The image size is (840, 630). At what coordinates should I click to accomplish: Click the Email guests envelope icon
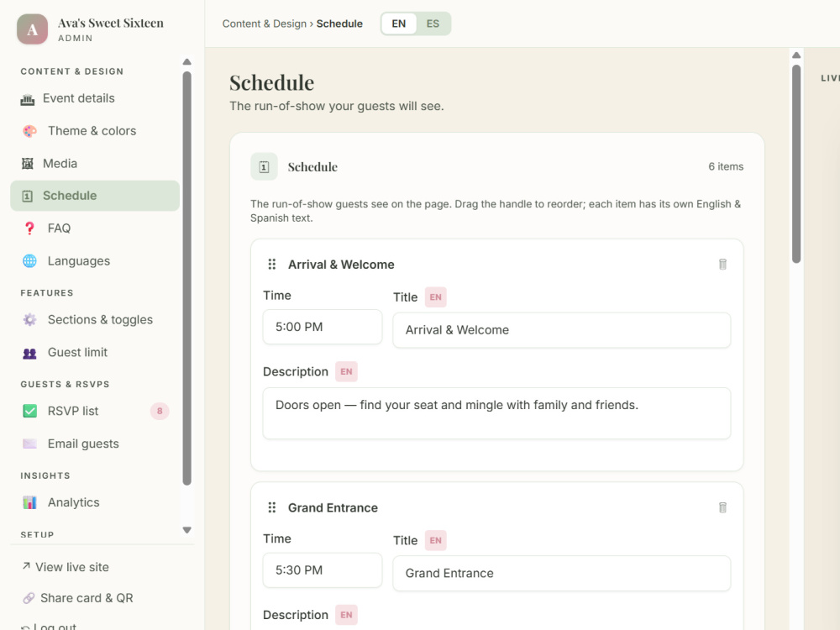click(x=29, y=444)
